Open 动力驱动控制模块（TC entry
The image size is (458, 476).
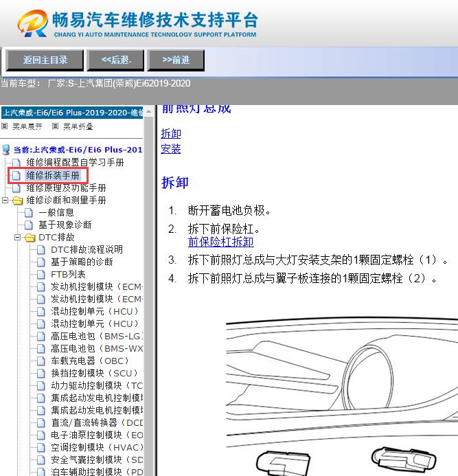pos(97,385)
